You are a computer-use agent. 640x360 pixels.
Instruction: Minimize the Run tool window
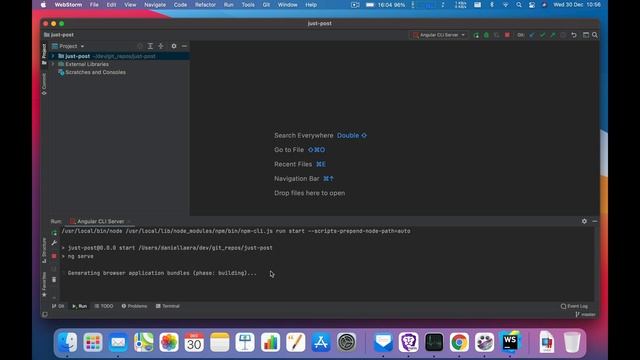(x=595, y=221)
